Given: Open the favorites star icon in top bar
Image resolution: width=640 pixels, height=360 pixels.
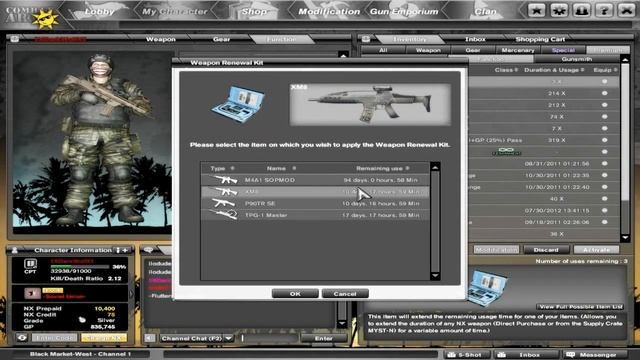Looking at the screenshot, I should tap(536, 10).
